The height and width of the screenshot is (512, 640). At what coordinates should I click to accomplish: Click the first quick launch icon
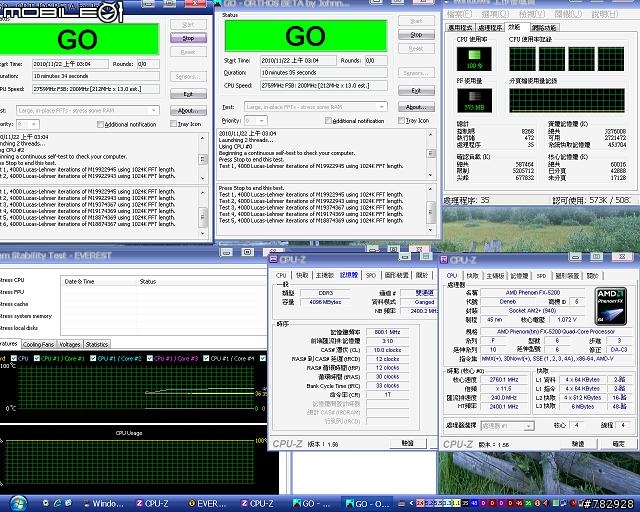tap(46, 503)
